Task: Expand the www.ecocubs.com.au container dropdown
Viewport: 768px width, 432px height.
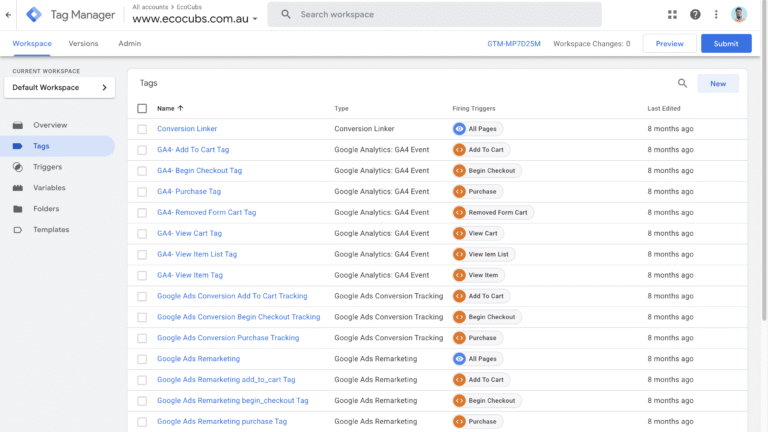Action: pyautogui.click(x=255, y=19)
